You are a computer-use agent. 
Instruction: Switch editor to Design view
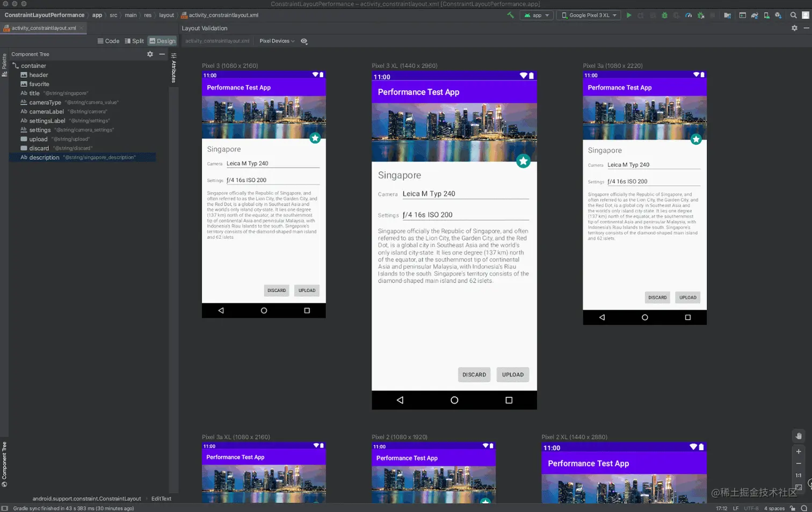[162, 41]
